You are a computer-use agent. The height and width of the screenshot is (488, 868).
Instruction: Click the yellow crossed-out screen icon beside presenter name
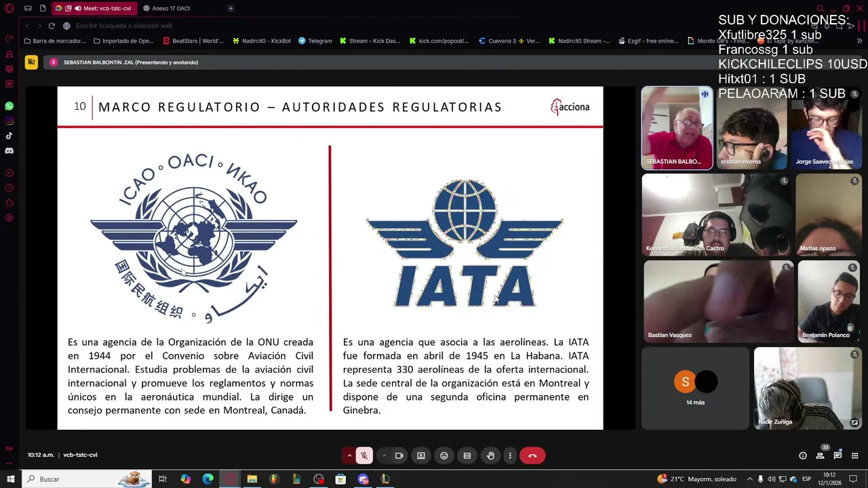tap(31, 62)
